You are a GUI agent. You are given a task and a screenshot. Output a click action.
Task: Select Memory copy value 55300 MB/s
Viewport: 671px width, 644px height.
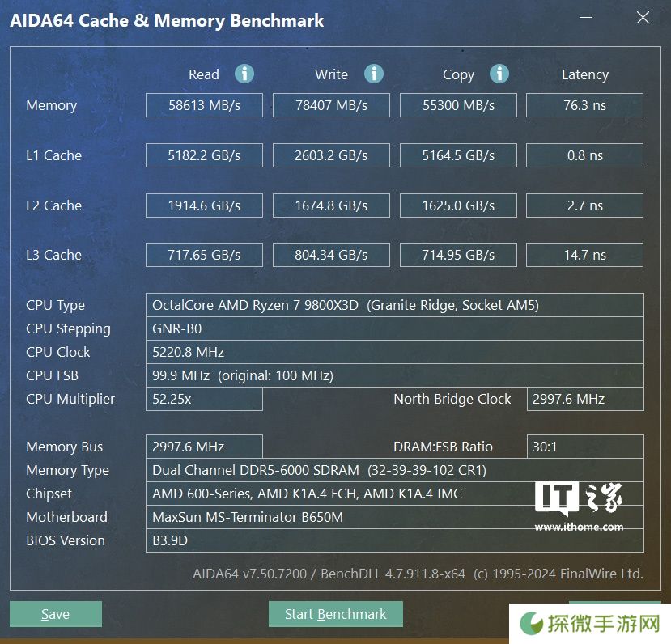pos(458,105)
